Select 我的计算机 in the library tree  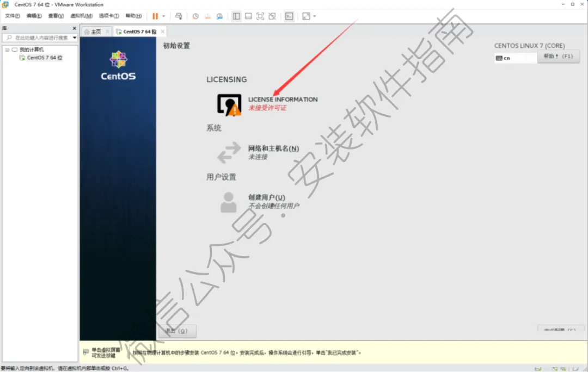tap(32, 49)
